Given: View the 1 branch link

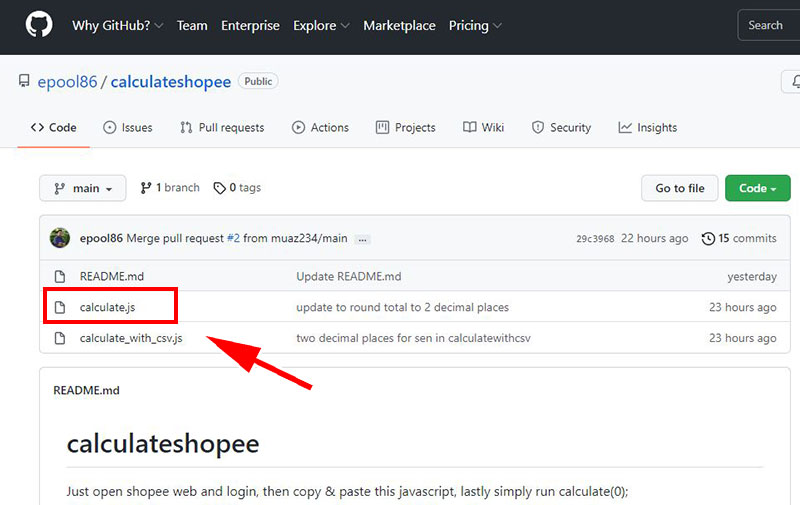Looking at the screenshot, I should point(170,188).
